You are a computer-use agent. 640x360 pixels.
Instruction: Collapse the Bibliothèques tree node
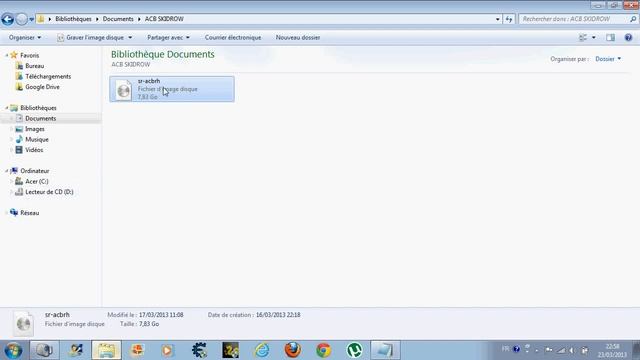click(7, 108)
